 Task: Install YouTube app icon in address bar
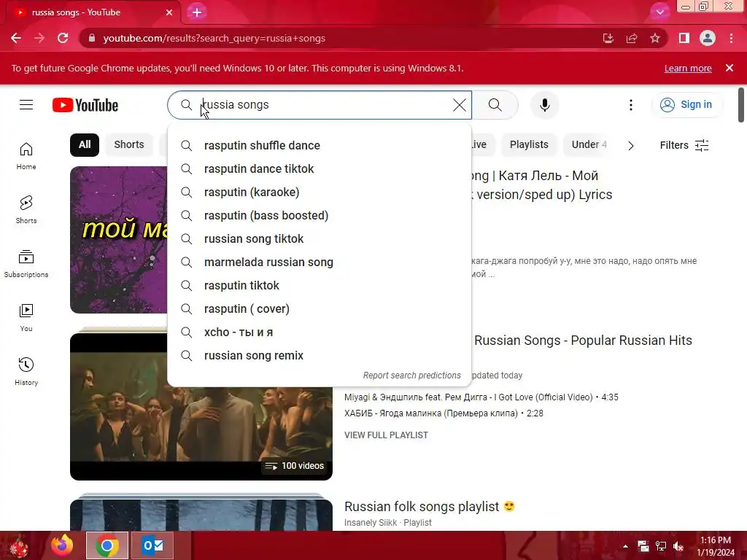point(608,38)
